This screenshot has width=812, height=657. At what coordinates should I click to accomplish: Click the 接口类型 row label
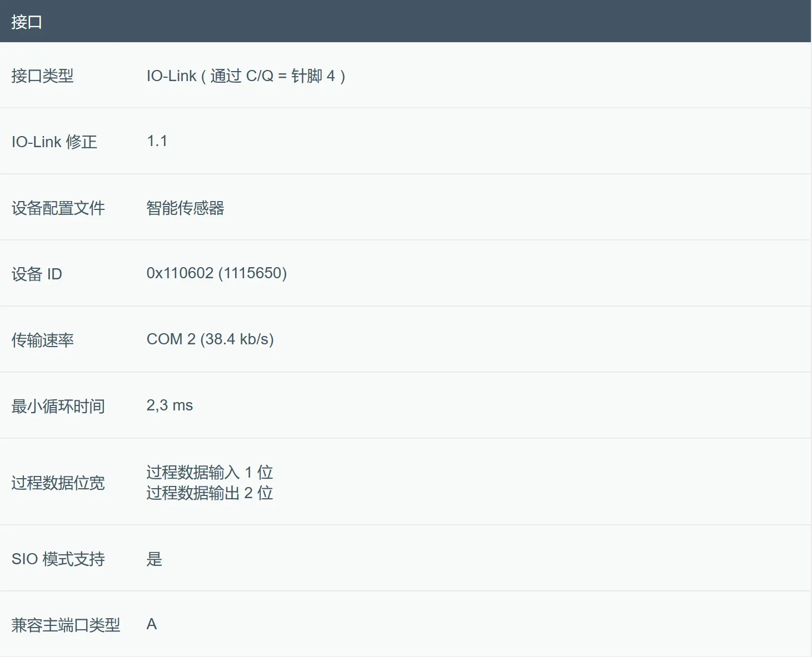click(x=42, y=76)
